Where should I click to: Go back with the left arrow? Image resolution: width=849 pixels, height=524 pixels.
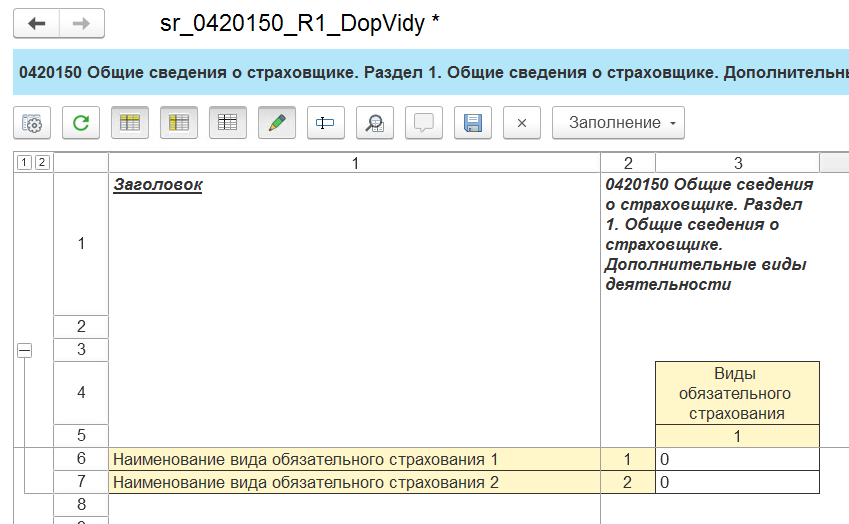coord(37,23)
